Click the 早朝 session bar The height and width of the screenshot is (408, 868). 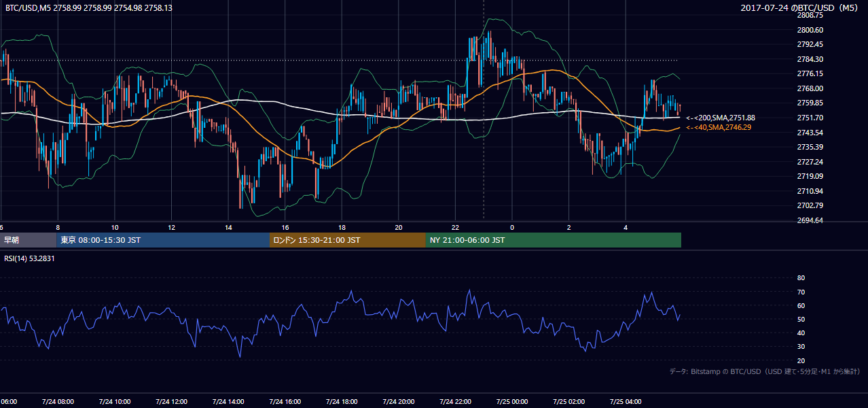[x=28, y=240]
